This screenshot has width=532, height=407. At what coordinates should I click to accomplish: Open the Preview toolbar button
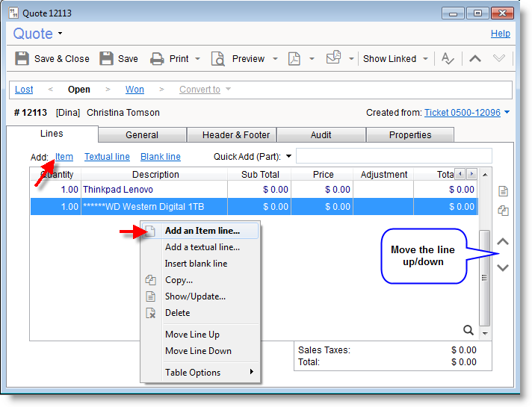tap(240, 59)
